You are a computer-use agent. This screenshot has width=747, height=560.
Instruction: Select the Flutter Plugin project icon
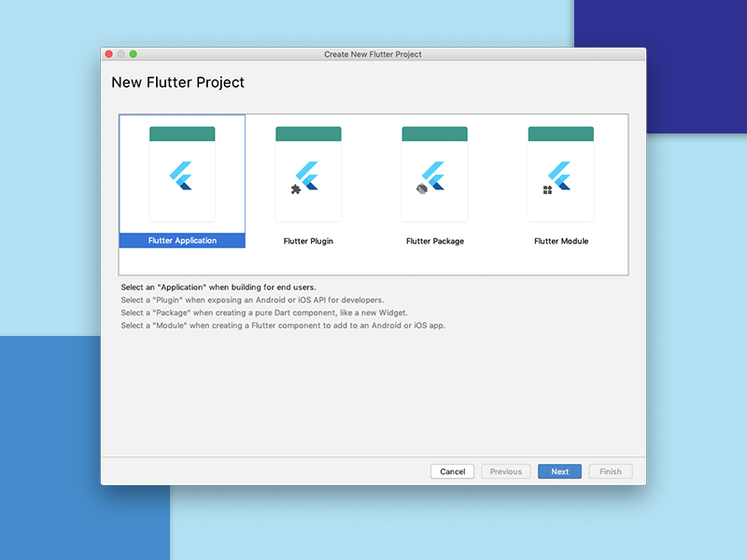(x=308, y=174)
